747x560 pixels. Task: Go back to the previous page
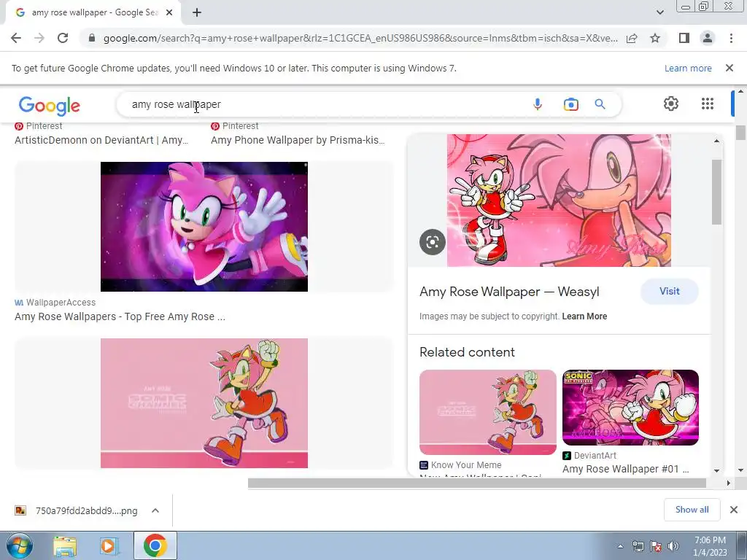tap(16, 38)
